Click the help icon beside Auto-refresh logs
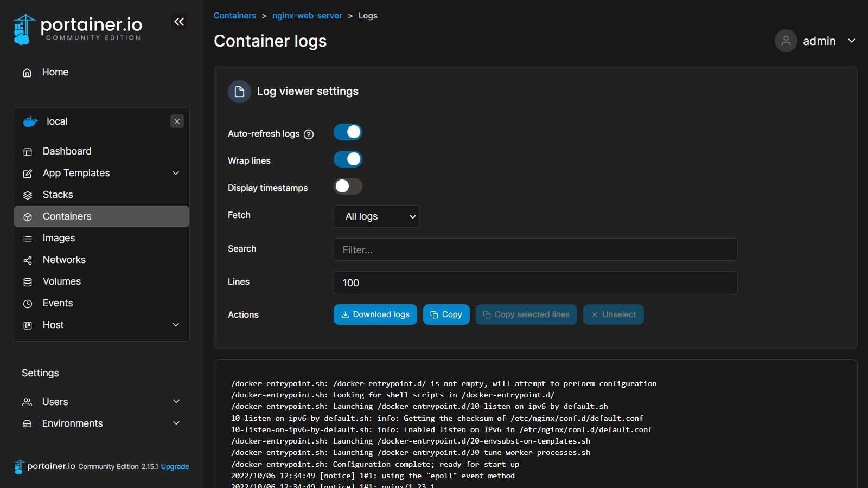The image size is (868, 488). point(309,134)
